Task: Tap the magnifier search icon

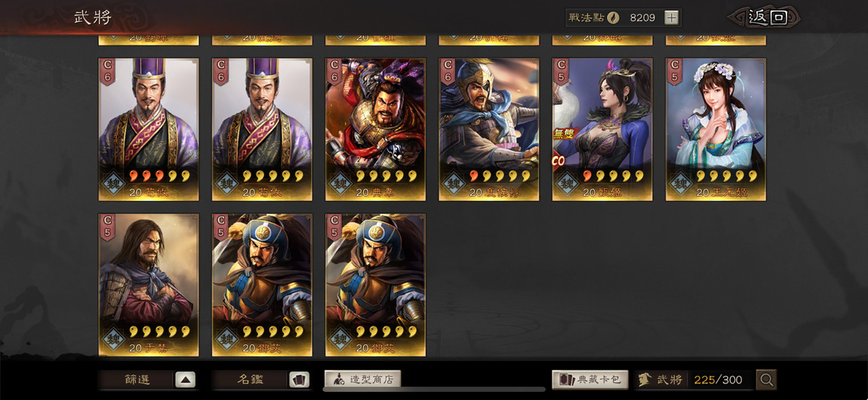Action: tap(766, 380)
